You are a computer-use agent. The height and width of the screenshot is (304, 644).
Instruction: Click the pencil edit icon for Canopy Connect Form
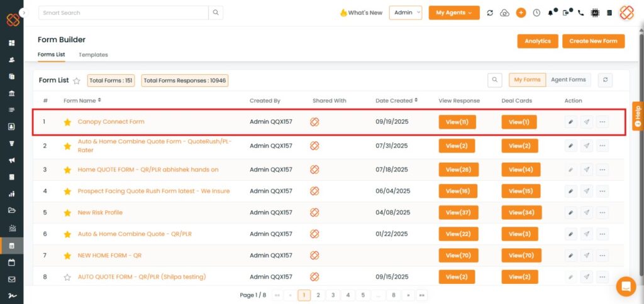[570, 122]
